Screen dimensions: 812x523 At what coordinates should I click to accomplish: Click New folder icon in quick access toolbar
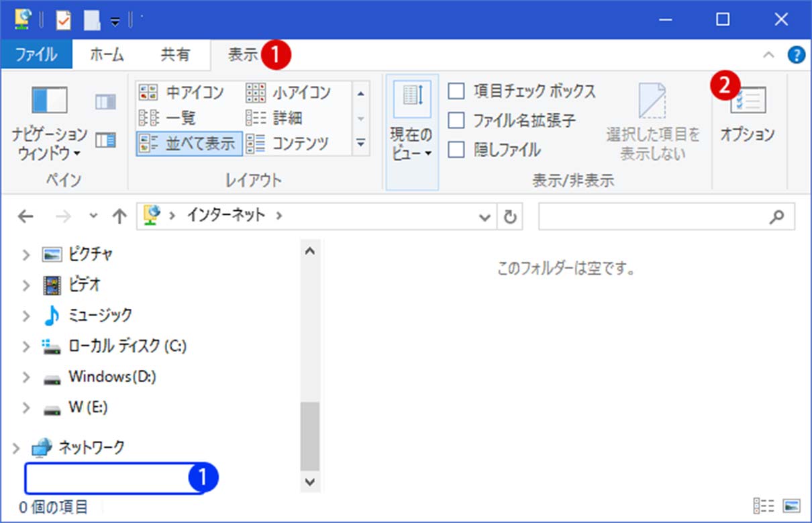(x=91, y=20)
